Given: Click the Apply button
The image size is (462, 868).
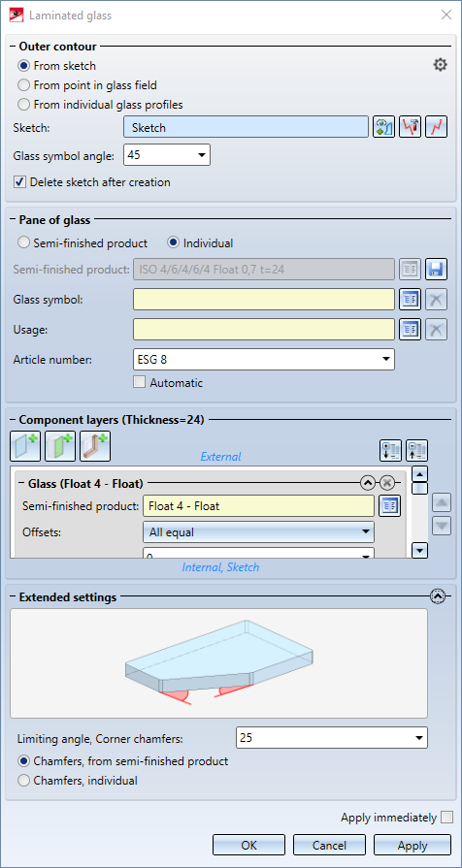Looking at the screenshot, I should tap(412, 846).
